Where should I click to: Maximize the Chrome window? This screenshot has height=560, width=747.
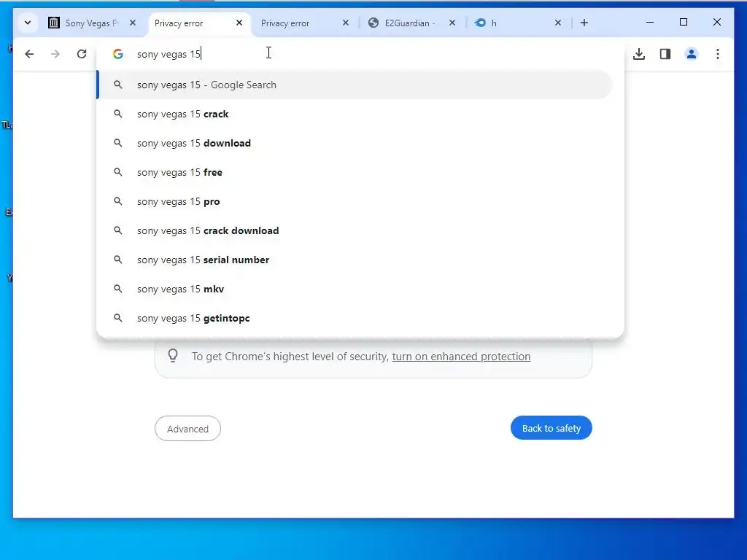[683, 23]
